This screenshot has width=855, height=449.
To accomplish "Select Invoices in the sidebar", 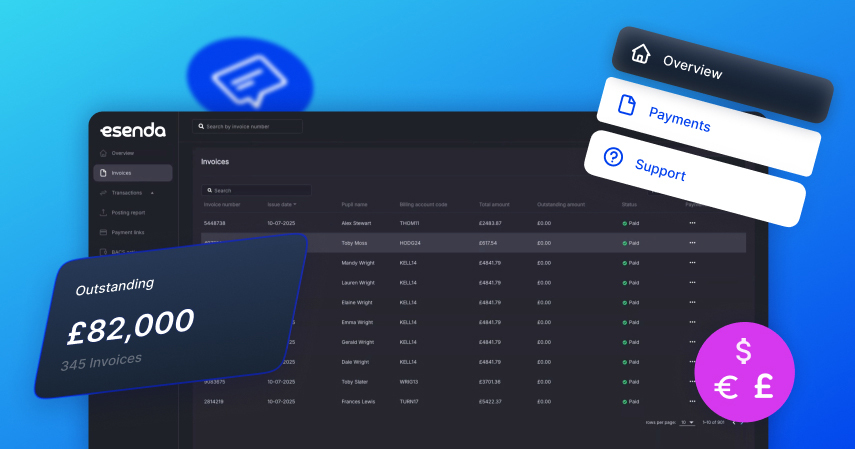I will (x=133, y=173).
